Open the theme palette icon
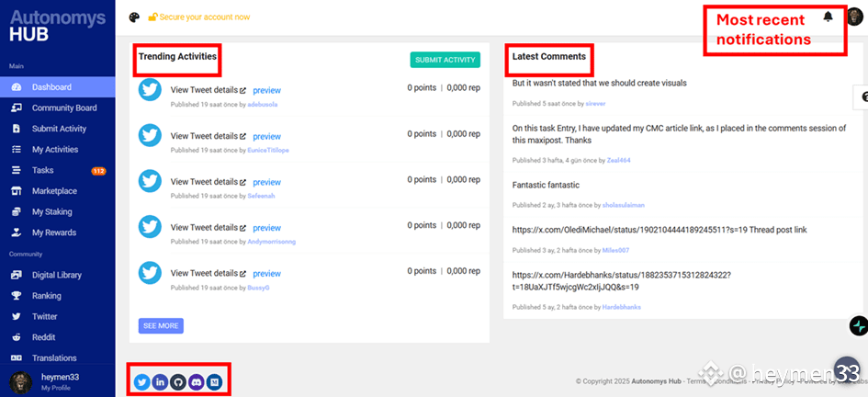This screenshot has height=397, width=868. coord(134,17)
